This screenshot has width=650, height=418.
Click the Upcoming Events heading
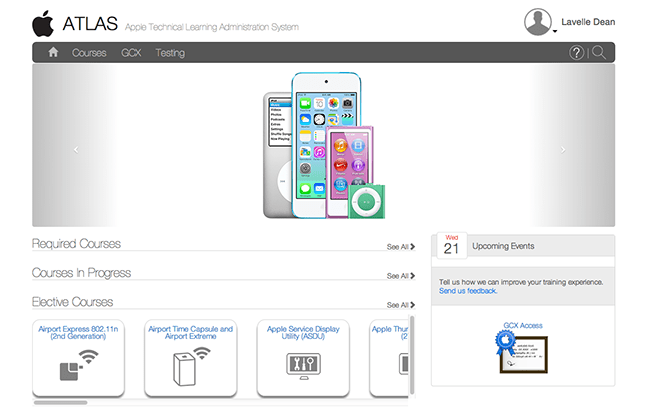[x=503, y=246]
